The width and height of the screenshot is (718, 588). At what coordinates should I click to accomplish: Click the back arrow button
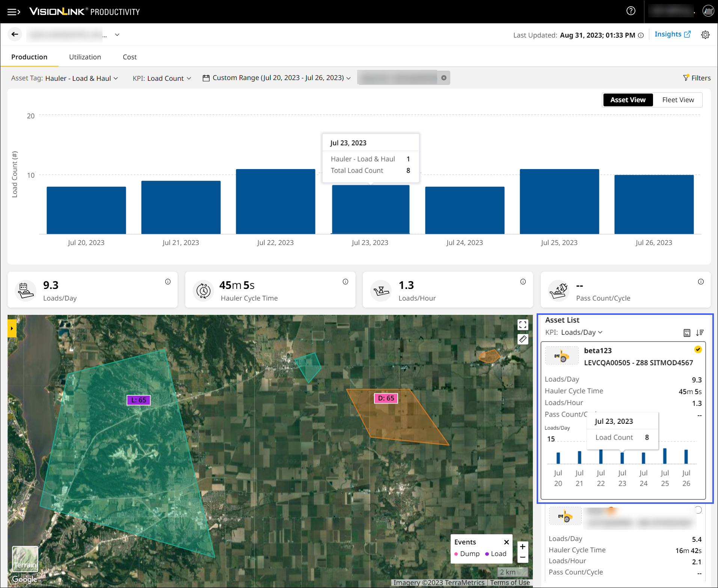coord(15,35)
